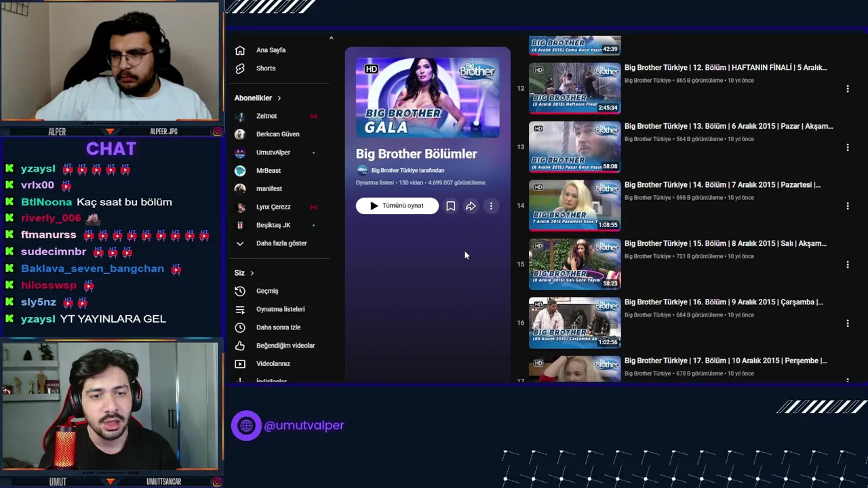Click Big Brother Gala playlist cover thumbnail
The width and height of the screenshot is (868, 488).
click(x=428, y=98)
